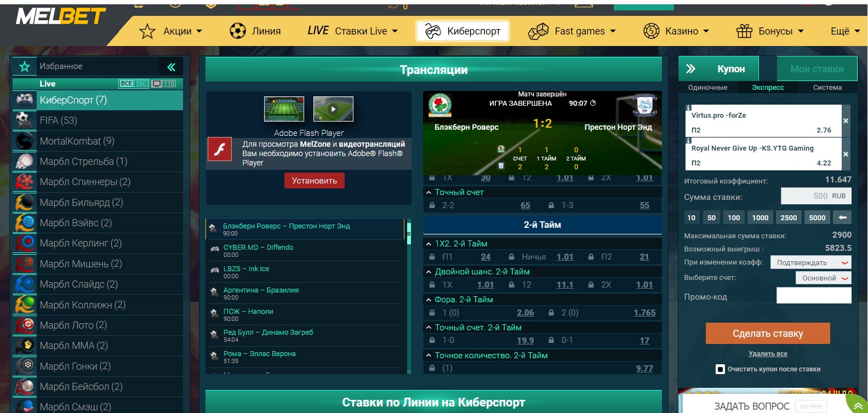Select the Одиночные bet type tab

click(x=707, y=88)
